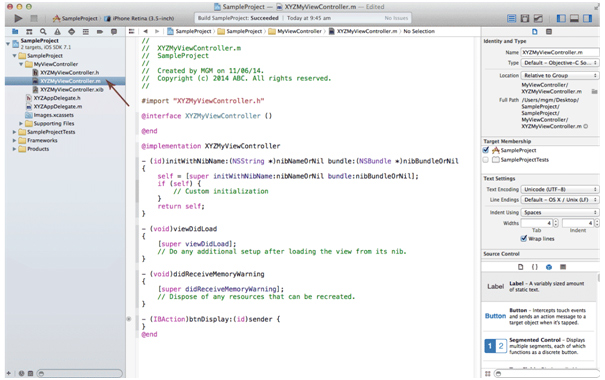This screenshot has width=605, height=380.
Task: Show the File inspector
Action: click(x=535, y=31)
